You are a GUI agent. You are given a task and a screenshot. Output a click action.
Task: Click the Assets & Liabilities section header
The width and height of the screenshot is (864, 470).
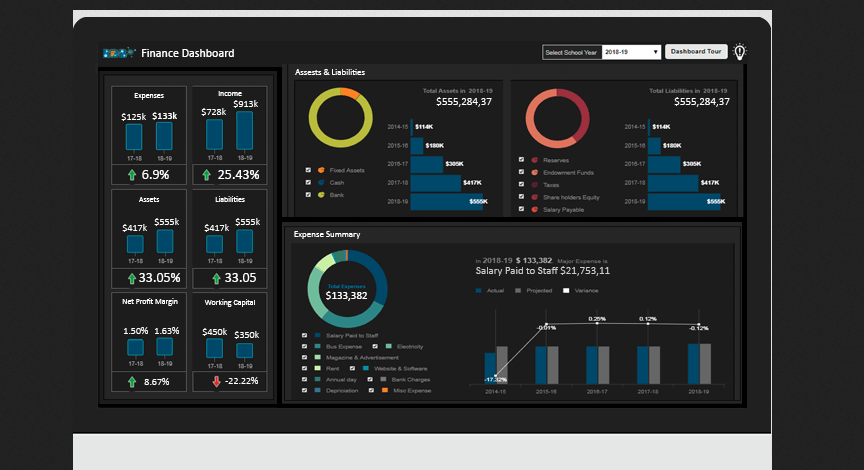tap(330, 72)
